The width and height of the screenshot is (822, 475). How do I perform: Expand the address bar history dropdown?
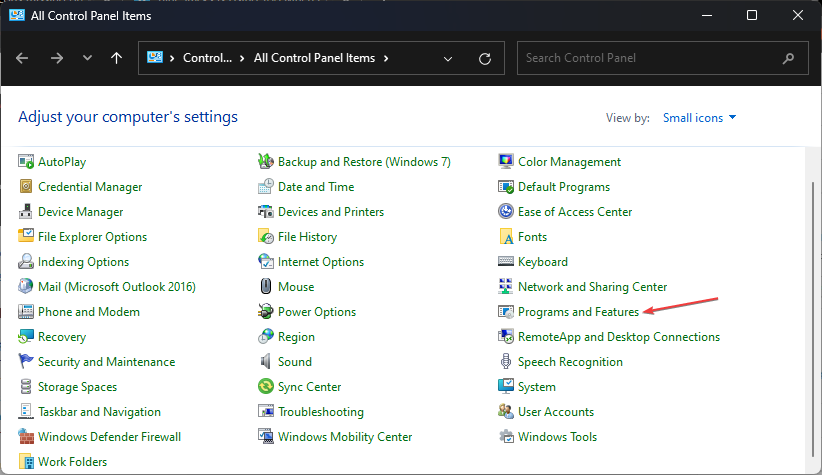(x=448, y=59)
